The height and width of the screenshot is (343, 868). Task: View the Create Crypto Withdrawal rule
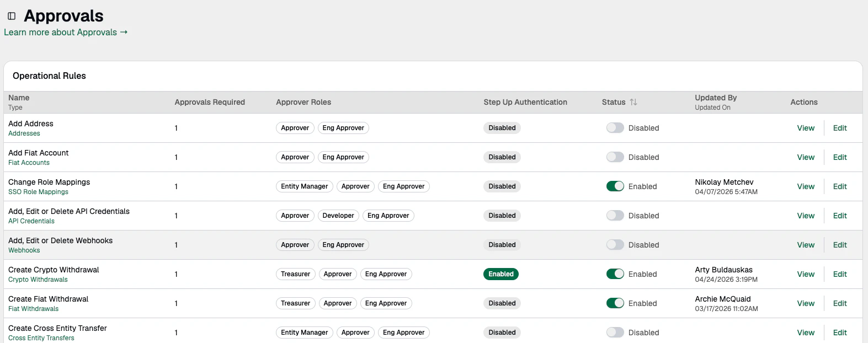coord(806,274)
